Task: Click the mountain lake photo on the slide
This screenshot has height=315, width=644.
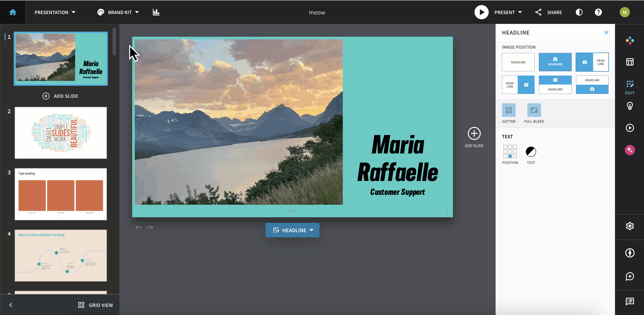Action: tap(238, 122)
